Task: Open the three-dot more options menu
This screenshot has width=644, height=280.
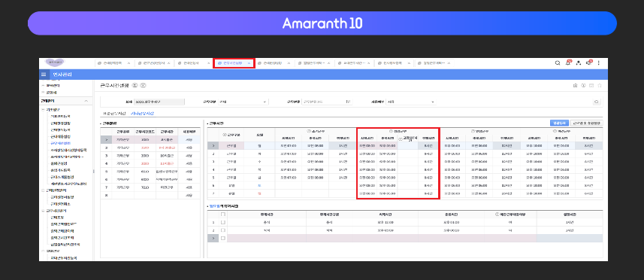Action: (x=598, y=63)
